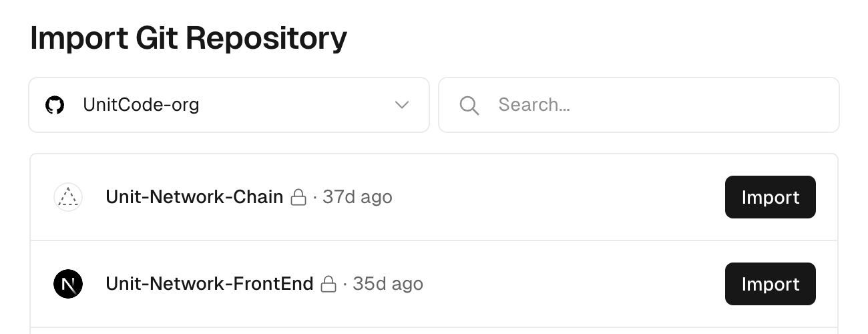
Task: Click blank space between "37d ago" and Import
Action: (554, 197)
